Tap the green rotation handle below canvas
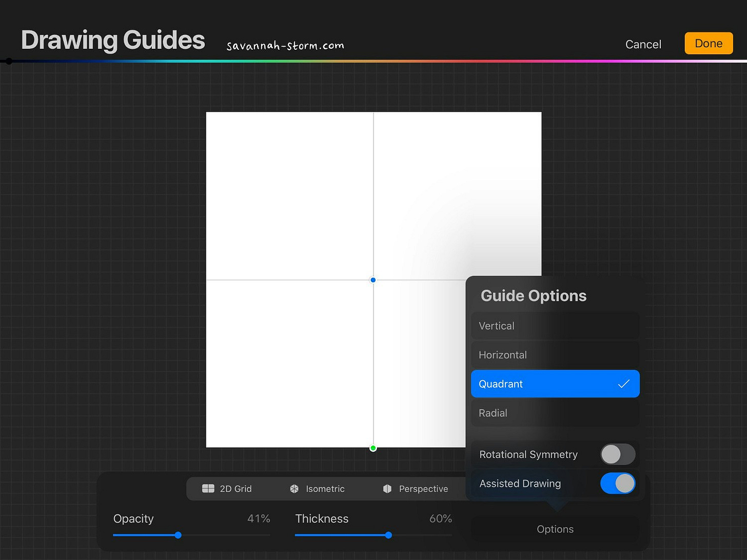Screen dimensions: 747x560 (x=373, y=448)
